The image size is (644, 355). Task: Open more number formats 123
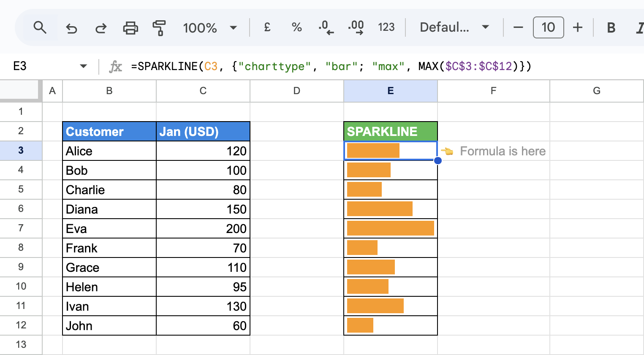[x=386, y=27]
